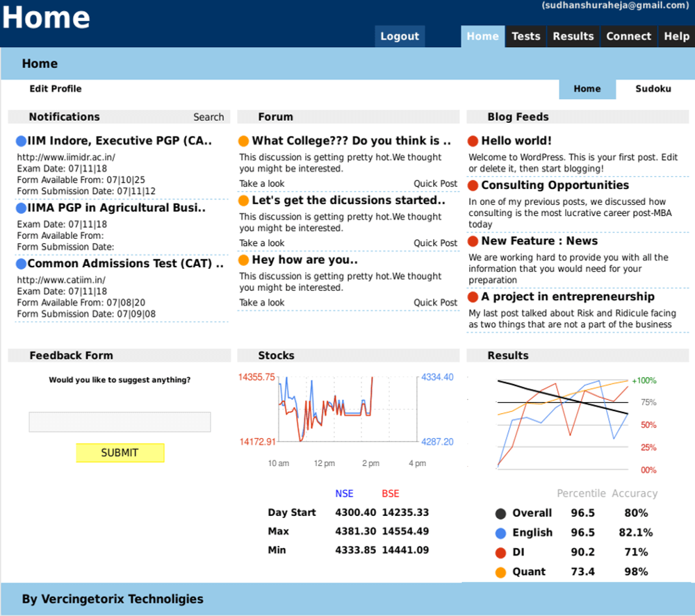Screen dimensions: 695x616
Task: Click orange dot beside Hey how are you
Action: [x=243, y=260]
